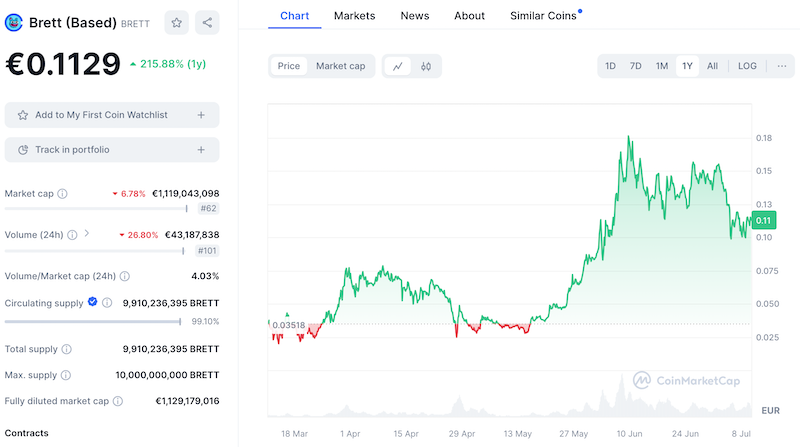
Task: Open the Chart tab
Action: click(294, 16)
